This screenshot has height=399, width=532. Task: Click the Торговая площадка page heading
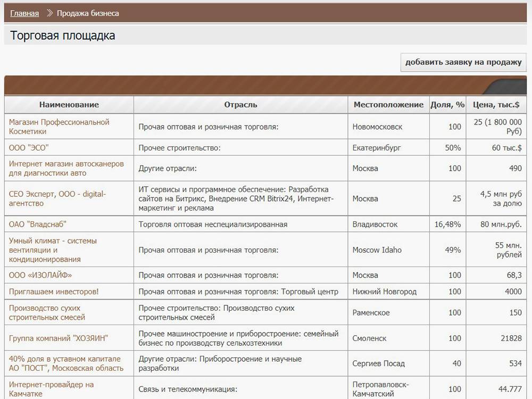[x=62, y=36]
